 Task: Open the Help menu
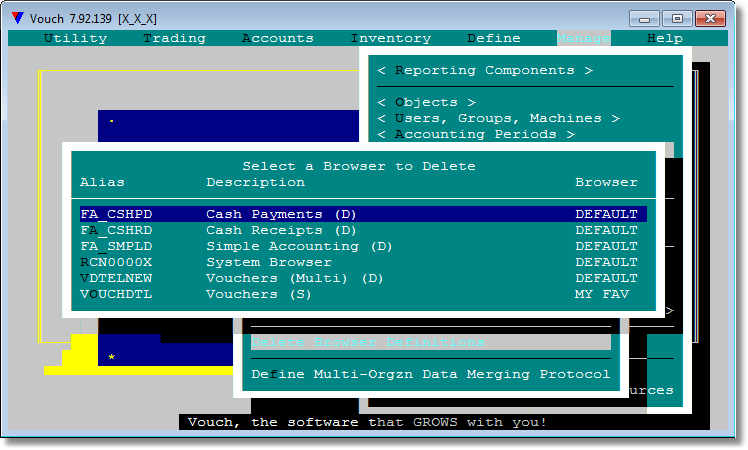coord(665,38)
